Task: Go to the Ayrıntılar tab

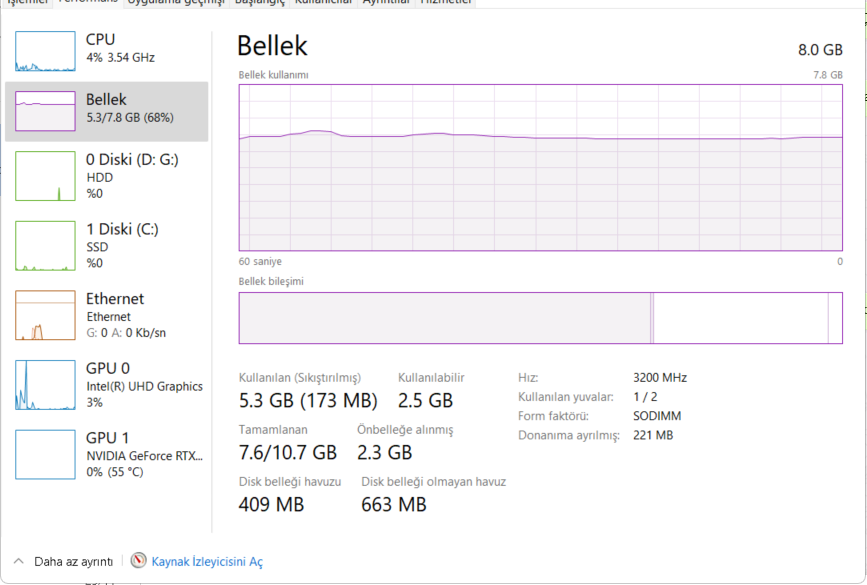Action: coord(386,2)
